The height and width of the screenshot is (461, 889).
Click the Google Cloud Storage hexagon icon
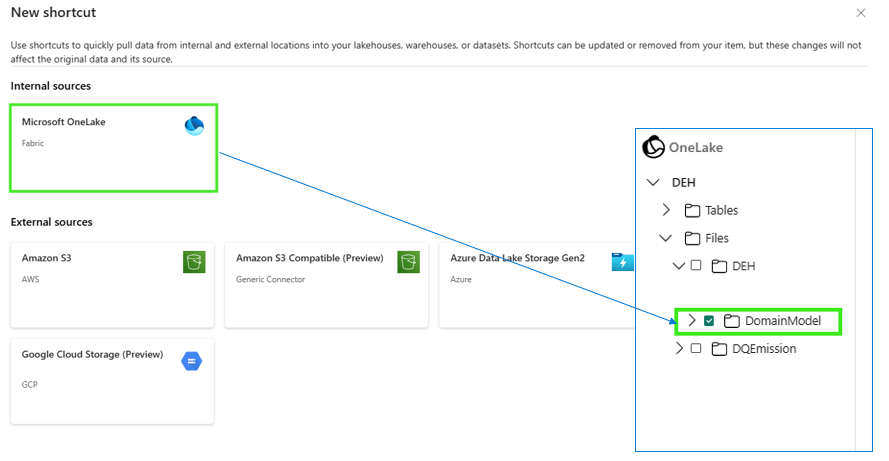pyautogui.click(x=192, y=361)
